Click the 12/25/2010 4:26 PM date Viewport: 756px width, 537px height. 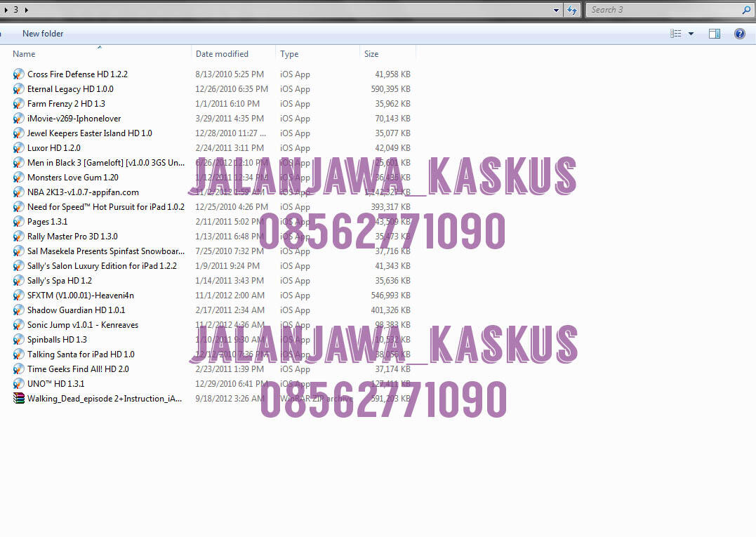[x=232, y=207]
